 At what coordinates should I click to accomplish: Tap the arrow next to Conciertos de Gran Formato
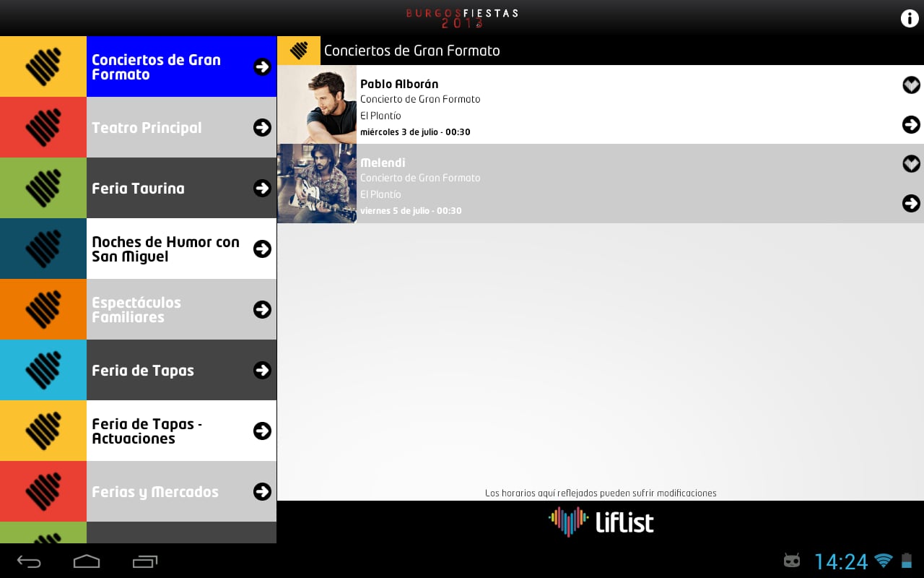pyautogui.click(x=262, y=66)
